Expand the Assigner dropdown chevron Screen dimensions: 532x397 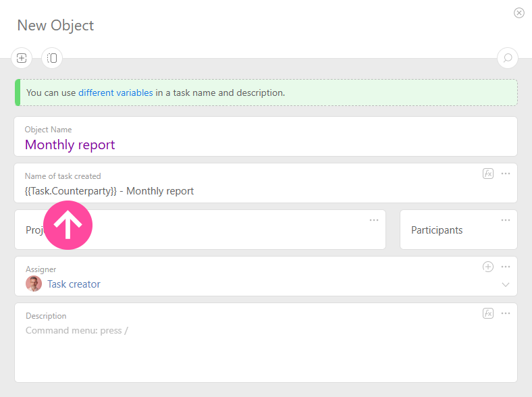coord(506,285)
